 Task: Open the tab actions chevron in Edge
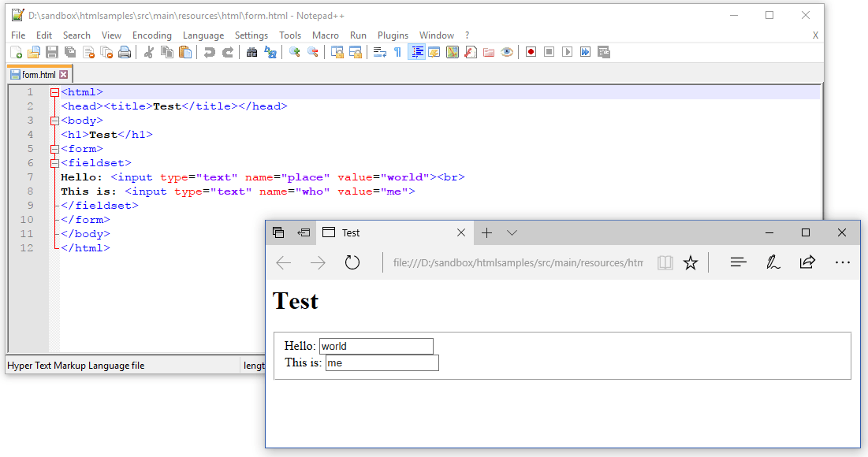[512, 232]
